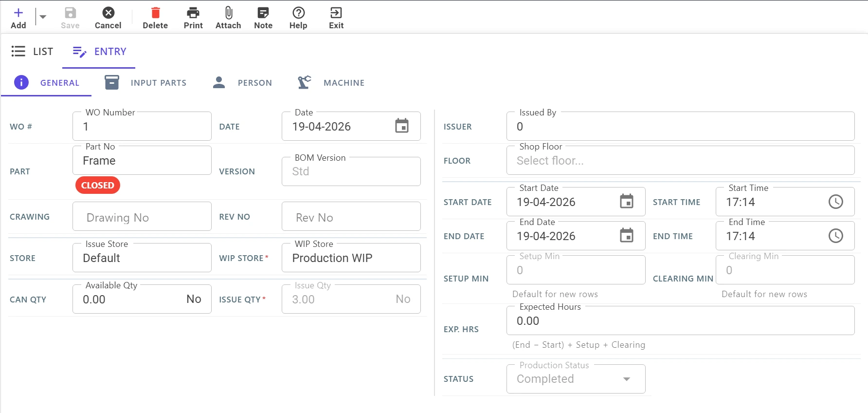Viewport: 868px width, 413px height.
Task: Open the End Time clock picker
Action: click(x=836, y=236)
